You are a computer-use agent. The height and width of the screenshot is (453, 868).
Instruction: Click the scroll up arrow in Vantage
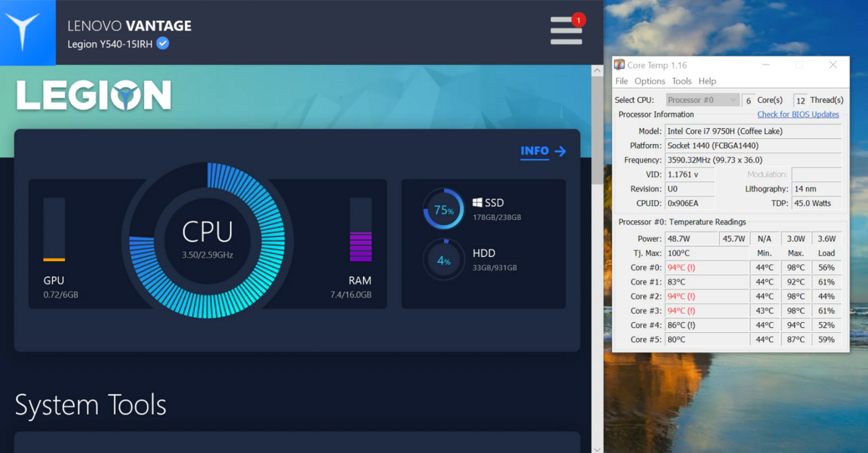tap(597, 72)
